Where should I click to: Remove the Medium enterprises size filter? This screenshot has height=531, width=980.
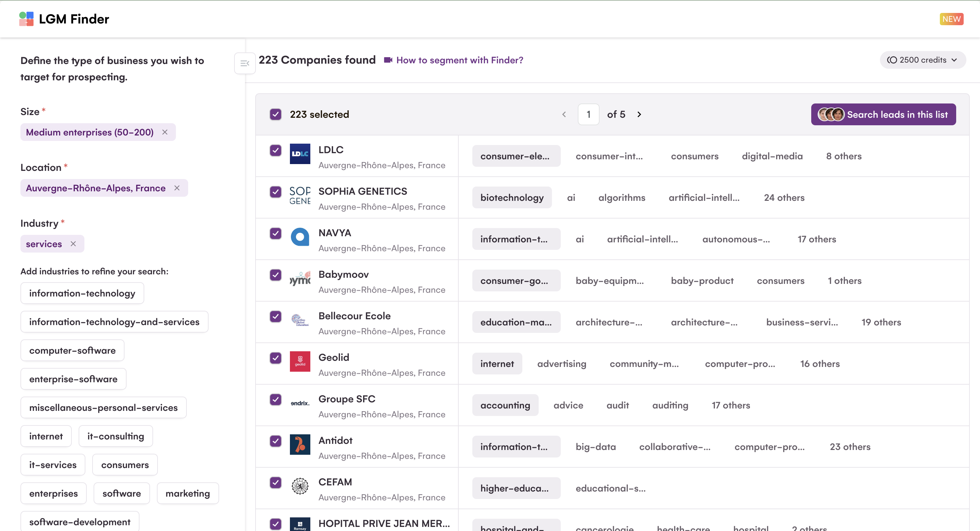tap(165, 132)
